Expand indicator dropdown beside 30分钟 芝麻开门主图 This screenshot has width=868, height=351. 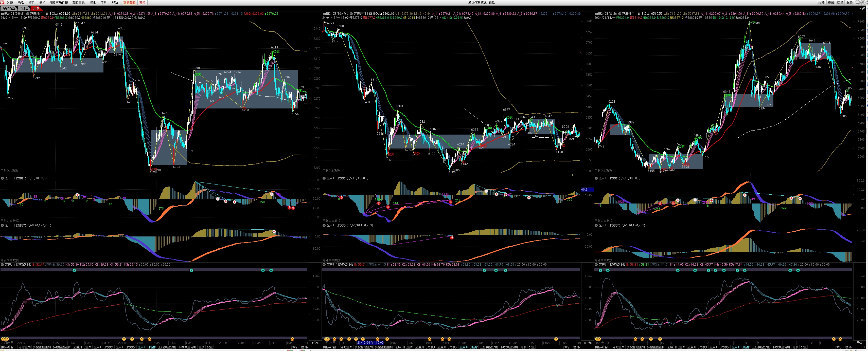tap(351, 14)
